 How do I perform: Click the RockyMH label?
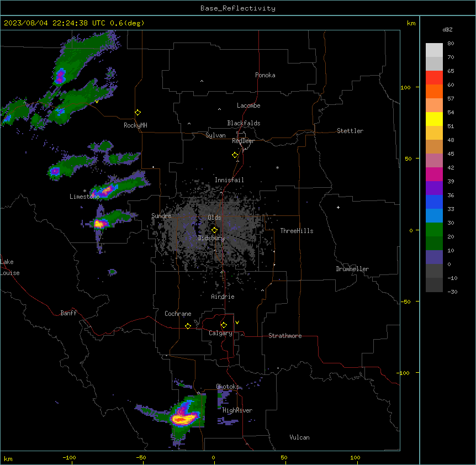click(135, 125)
